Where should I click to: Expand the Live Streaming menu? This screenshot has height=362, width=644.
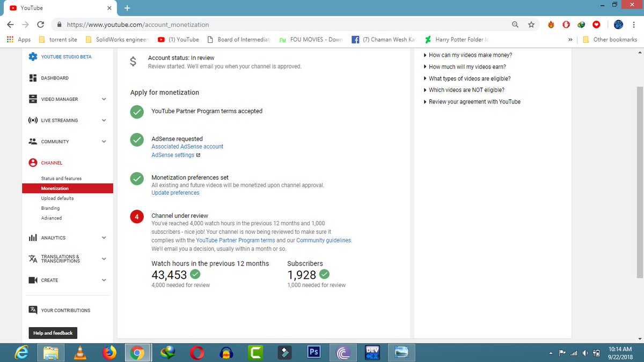click(x=104, y=120)
